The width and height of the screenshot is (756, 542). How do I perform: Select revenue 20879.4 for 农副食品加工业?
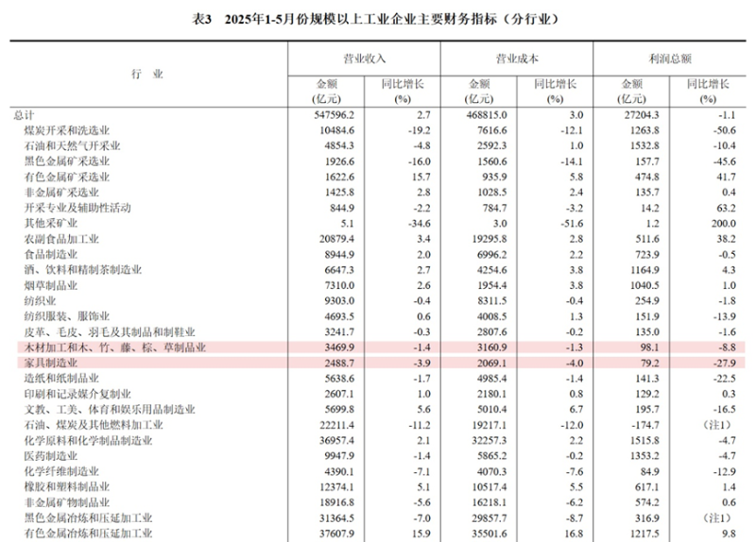(336, 239)
